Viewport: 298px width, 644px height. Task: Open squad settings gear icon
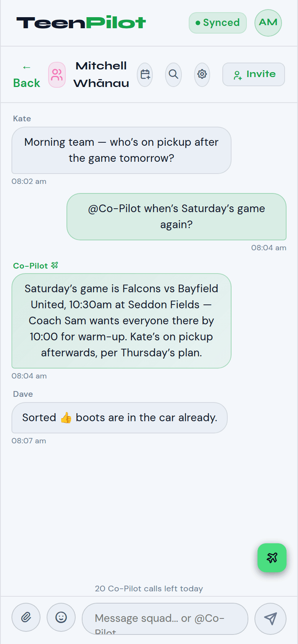pyautogui.click(x=202, y=74)
